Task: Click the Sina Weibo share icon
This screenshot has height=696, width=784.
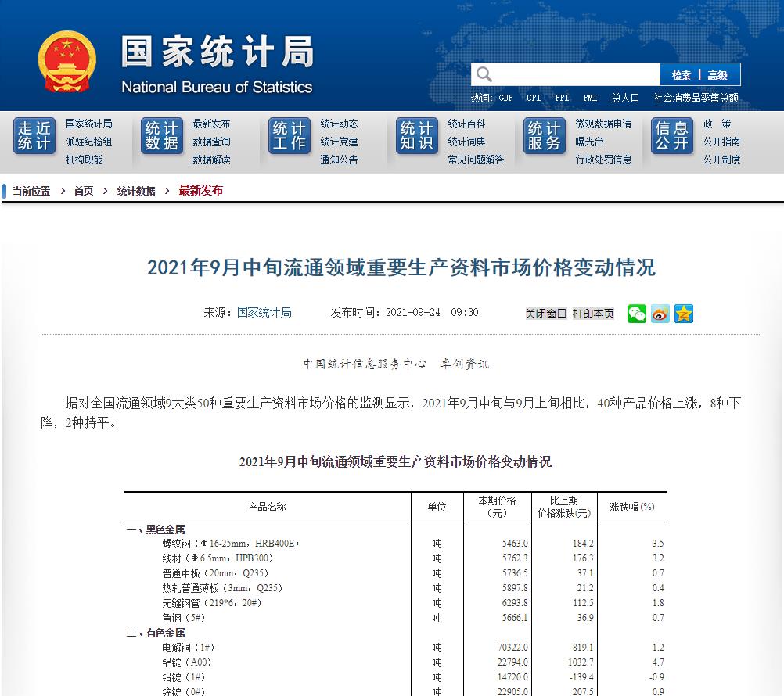Action: tap(660, 314)
